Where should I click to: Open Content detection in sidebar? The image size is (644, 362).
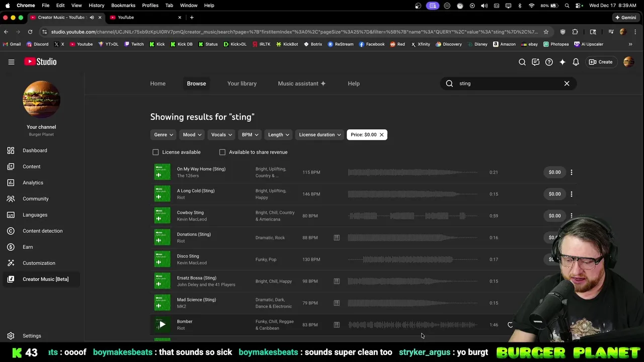click(x=40, y=231)
